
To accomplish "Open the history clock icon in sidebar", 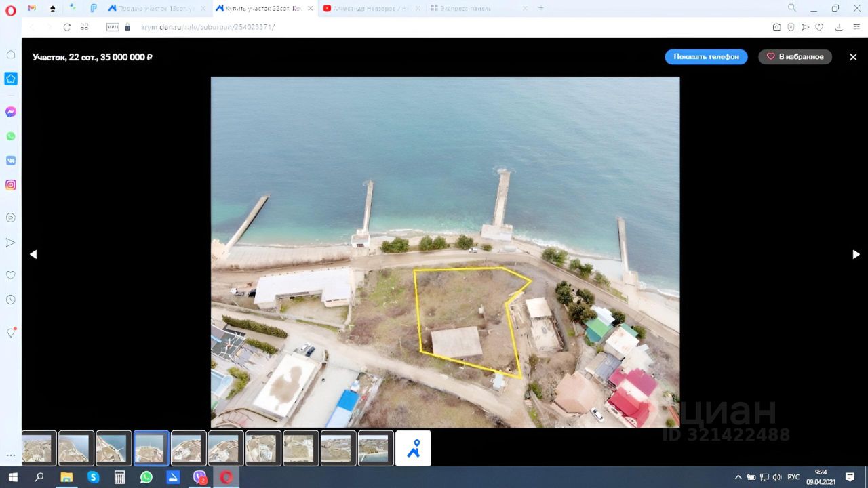I will (11, 300).
